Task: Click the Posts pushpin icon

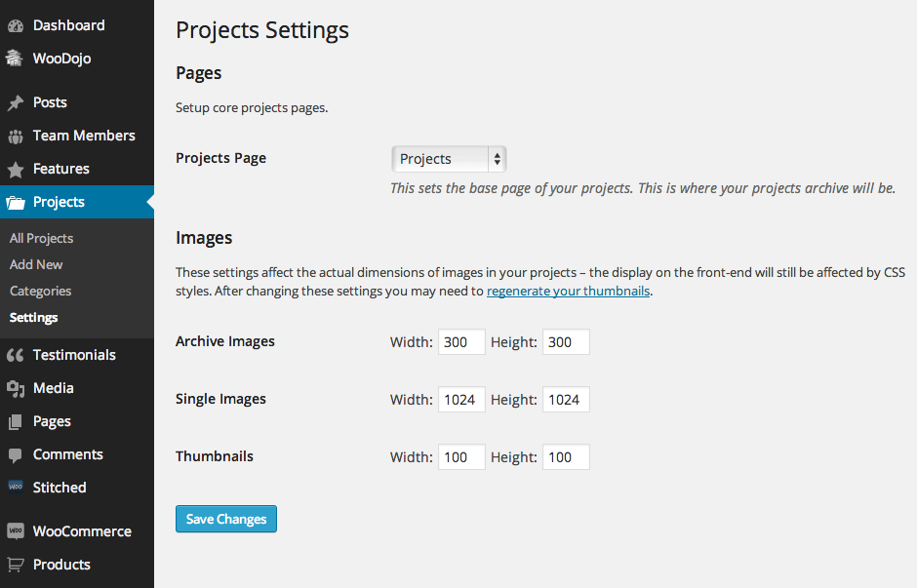Action: tap(16, 102)
